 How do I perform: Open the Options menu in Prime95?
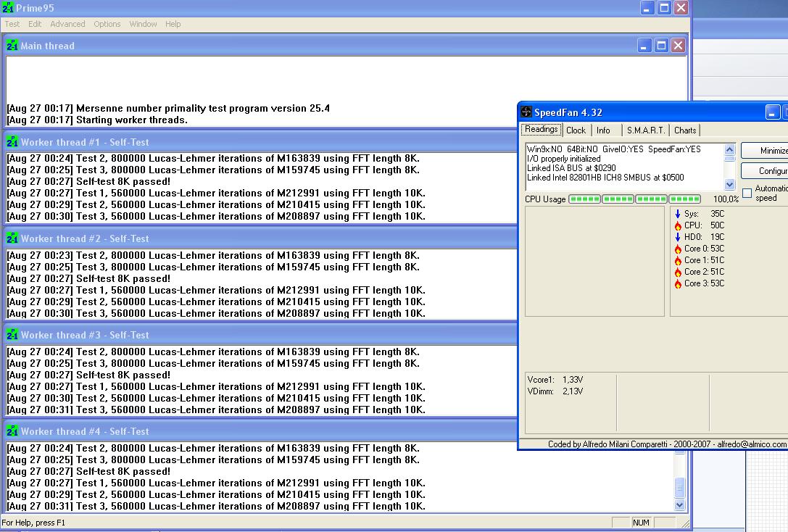point(107,24)
